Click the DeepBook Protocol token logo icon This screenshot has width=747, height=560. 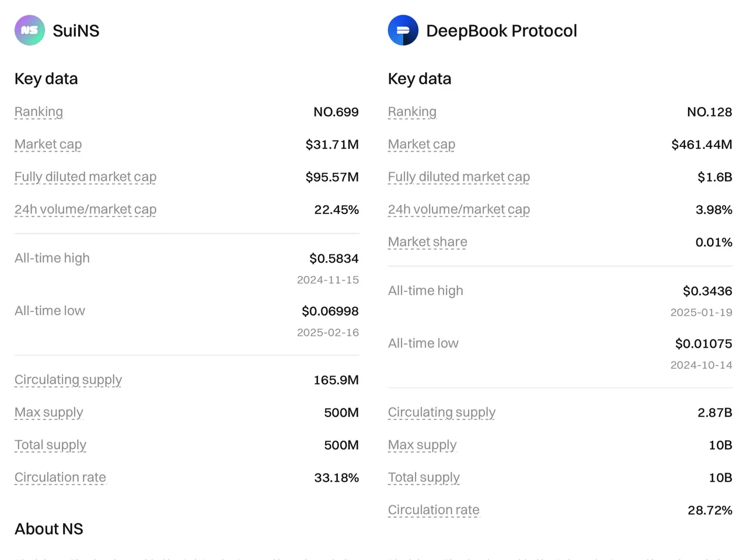coord(403,30)
